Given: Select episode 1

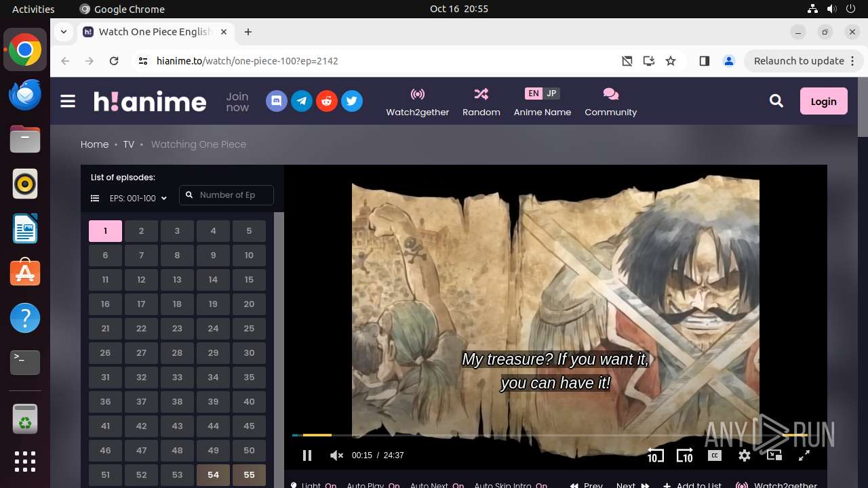Looking at the screenshot, I should [105, 231].
